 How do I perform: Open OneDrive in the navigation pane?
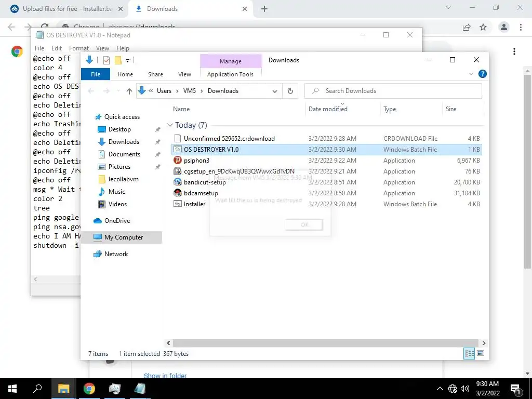tap(117, 220)
